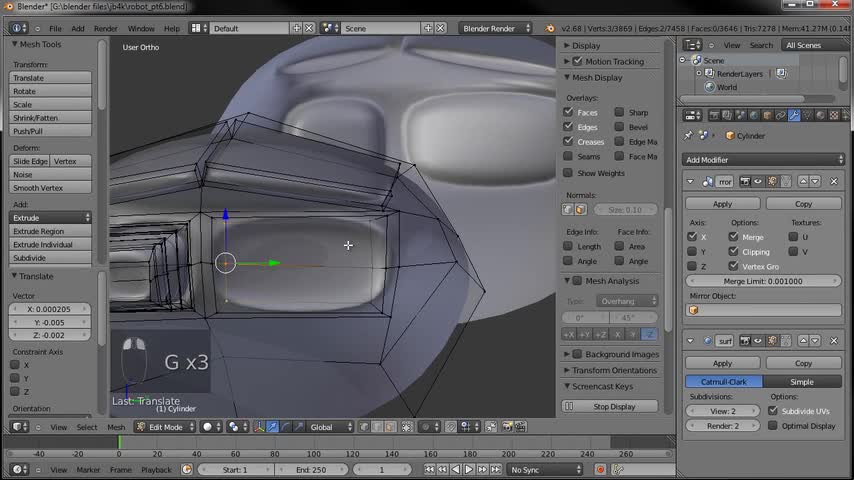
Task: Uncheck the Creases overlay
Action: coord(568,142)
